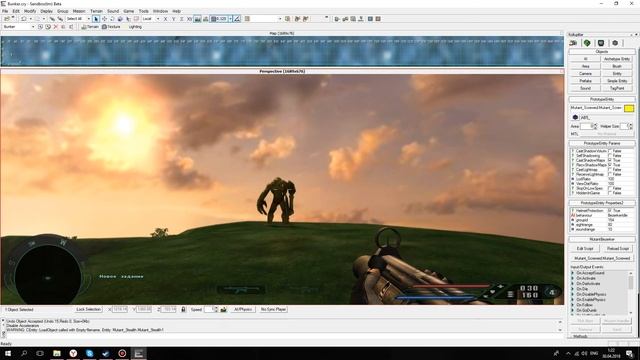Open the Display settings tab icon in RollupBar
This screenshot has height=360, width=640.
coord(601,43)
